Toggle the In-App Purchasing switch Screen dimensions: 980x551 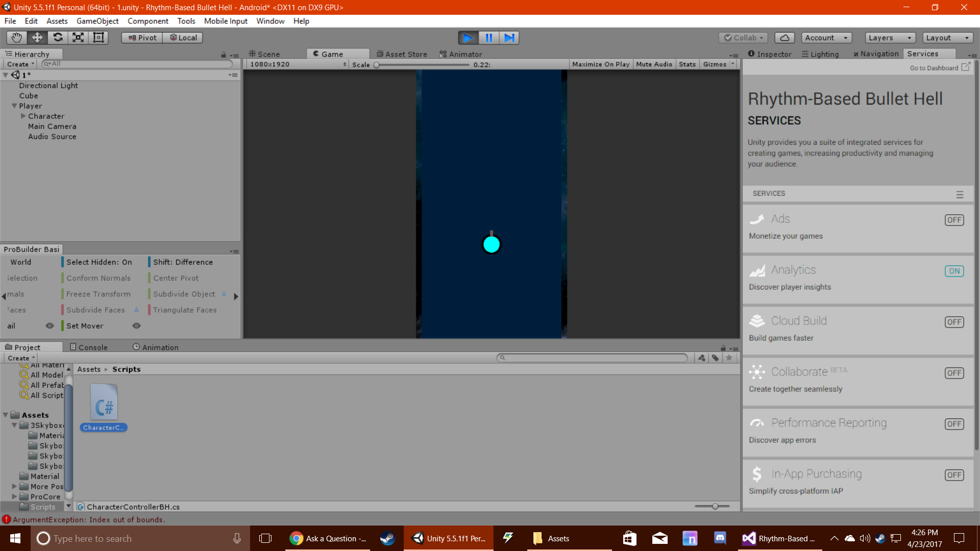coord(954,475)
